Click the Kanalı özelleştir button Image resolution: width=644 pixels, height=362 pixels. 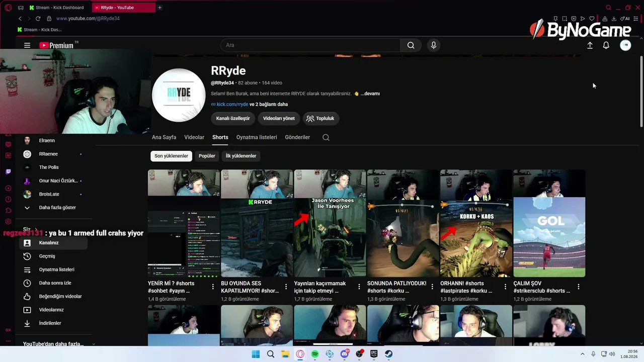(233, 119)
